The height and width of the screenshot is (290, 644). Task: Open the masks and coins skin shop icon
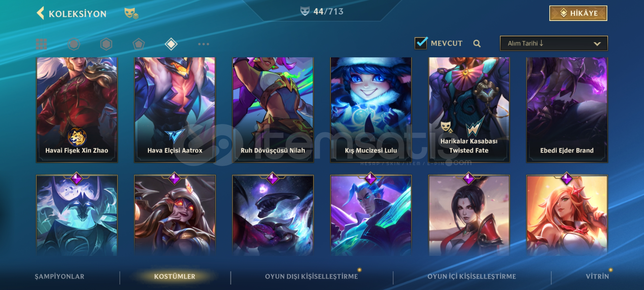coord(131,13)
